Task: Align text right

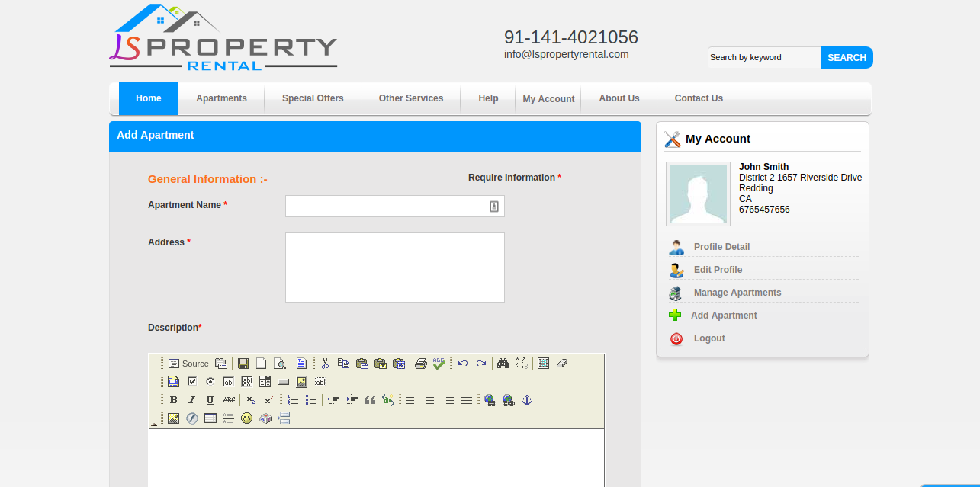Action: [448, 400]
